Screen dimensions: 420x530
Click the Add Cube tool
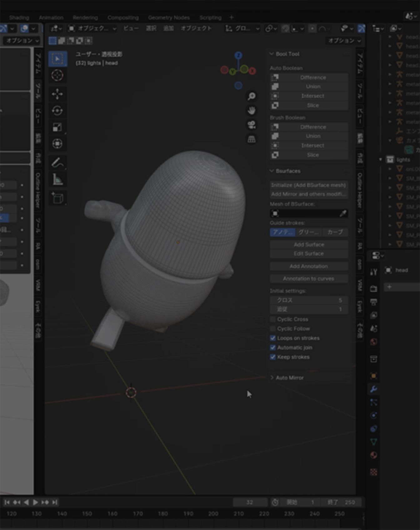coord(57,198)
